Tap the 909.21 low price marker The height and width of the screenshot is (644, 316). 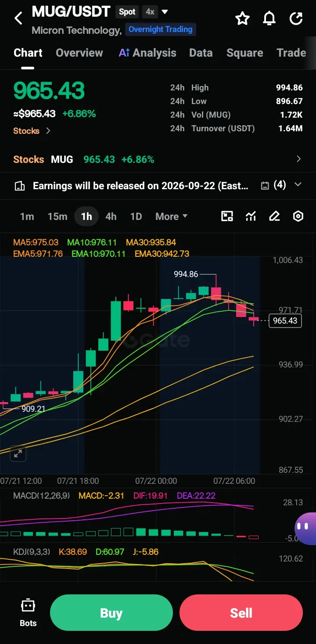[x=33, y=409]
